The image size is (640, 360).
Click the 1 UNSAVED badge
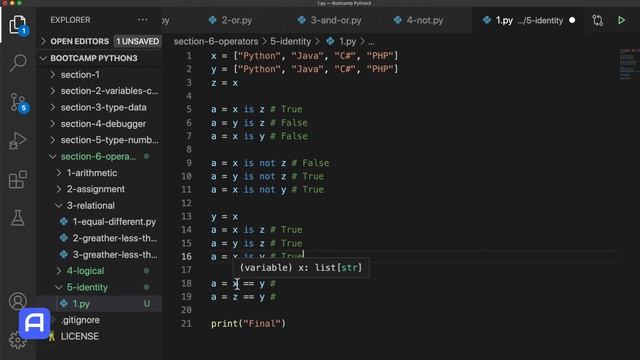(138, 41)
